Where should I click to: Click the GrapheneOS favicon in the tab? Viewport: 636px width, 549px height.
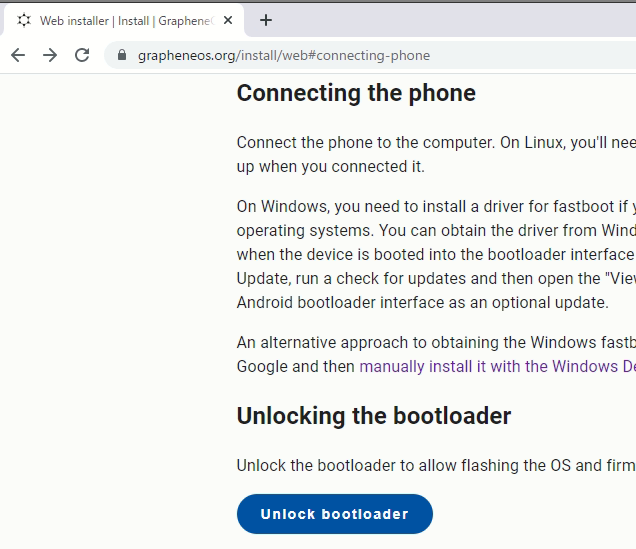pos(24,20)
